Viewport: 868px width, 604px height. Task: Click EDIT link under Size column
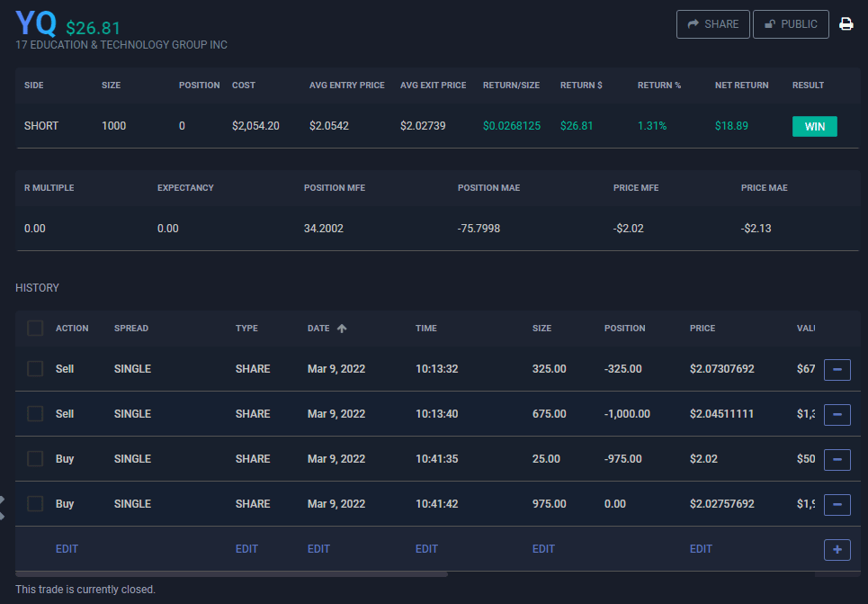pyautogui.click(x=543, y=549)
